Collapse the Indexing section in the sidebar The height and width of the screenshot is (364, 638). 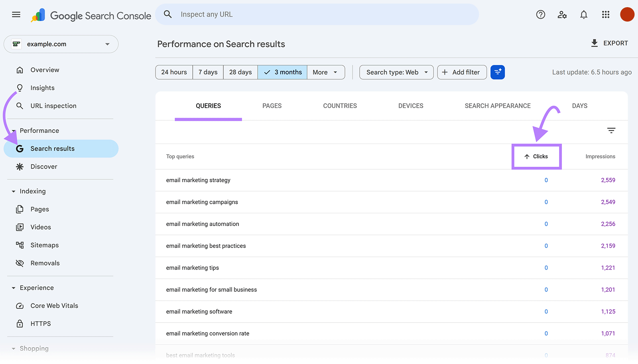pyautogui.click(x=13, y=191)
